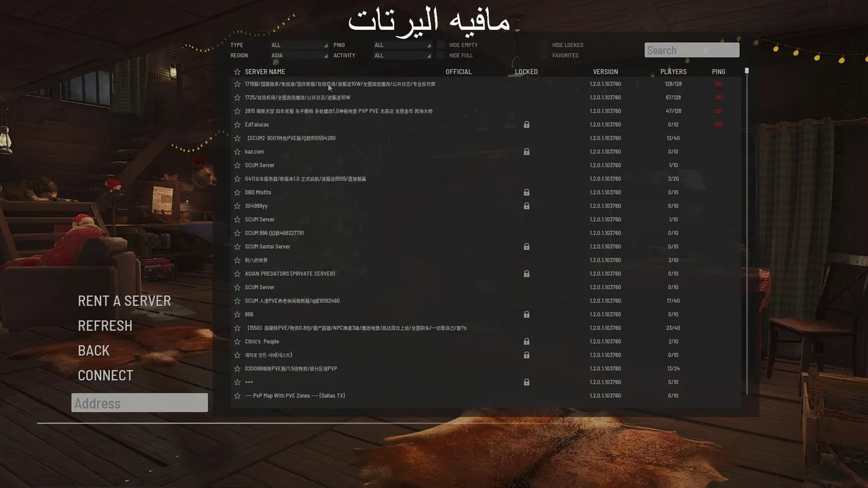Click the Address input field
Viewport: 868px width, 488px height.
(140, 403)
